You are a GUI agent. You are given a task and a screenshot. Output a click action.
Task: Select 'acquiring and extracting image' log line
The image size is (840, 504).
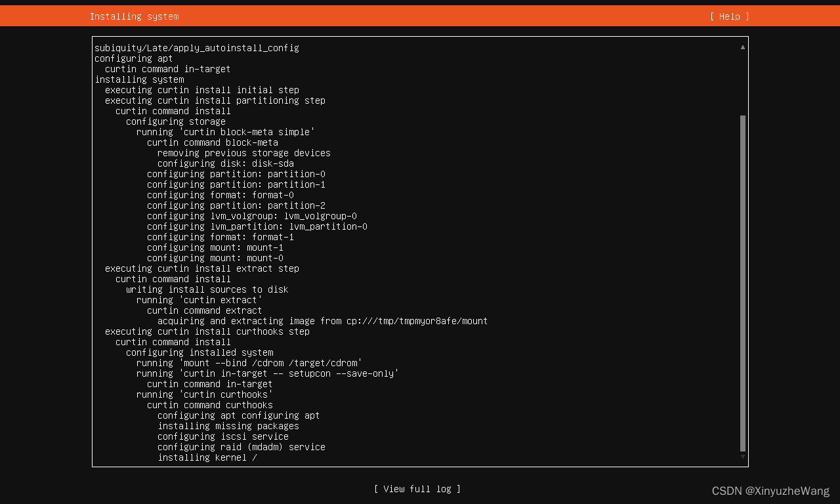pos(323,321)
